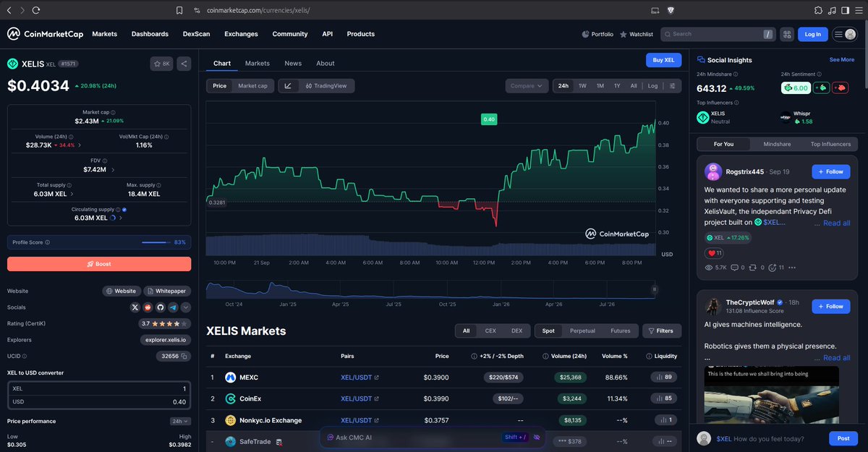Switch to line chart type icon

coord(288,86)
